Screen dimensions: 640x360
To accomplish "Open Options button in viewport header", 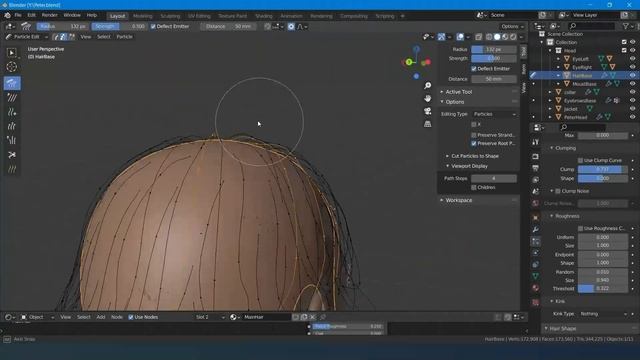I will pos(512,27).
